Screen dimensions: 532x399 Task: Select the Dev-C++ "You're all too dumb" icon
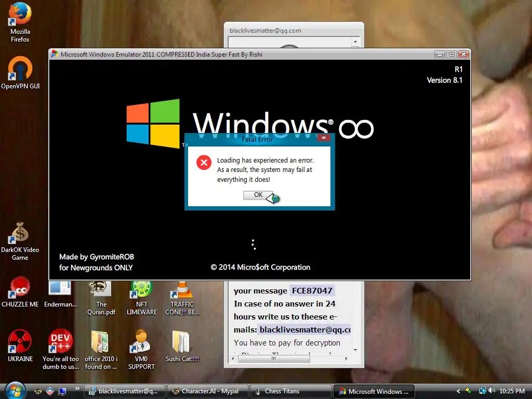60,349
